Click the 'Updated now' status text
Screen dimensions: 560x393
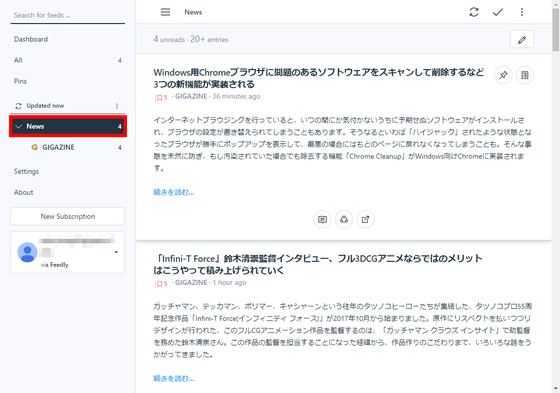coord(45,106)
